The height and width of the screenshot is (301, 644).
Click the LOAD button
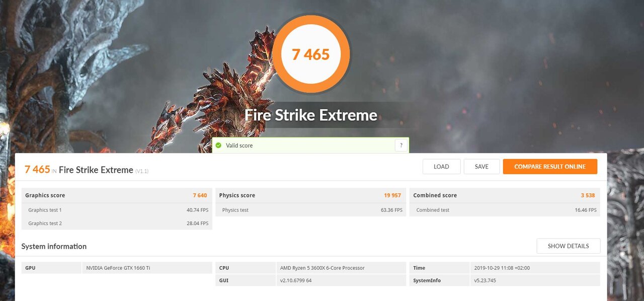[441, 167]
